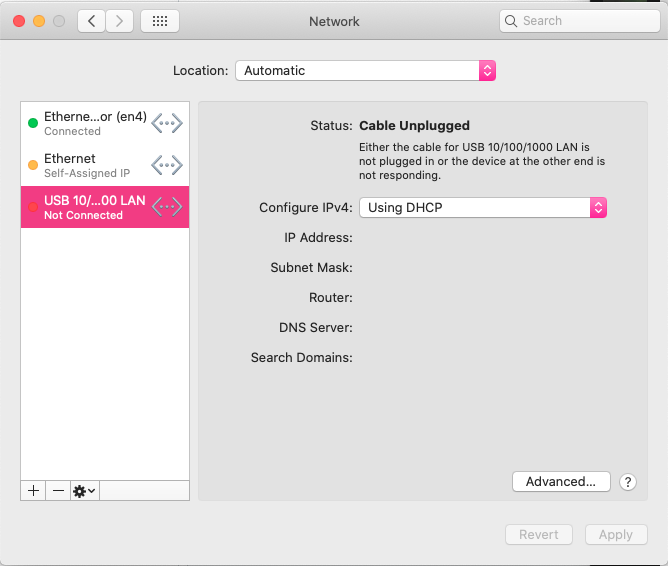Screen dimensions: 668x566
Task: Click the 'Not Connected' status text
Action: 84,215
